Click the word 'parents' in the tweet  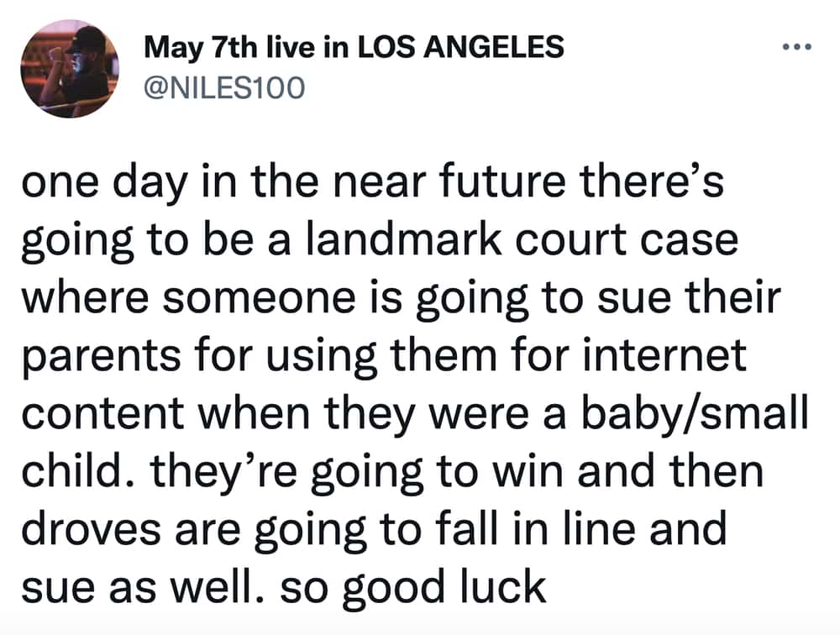coord(102,356)
